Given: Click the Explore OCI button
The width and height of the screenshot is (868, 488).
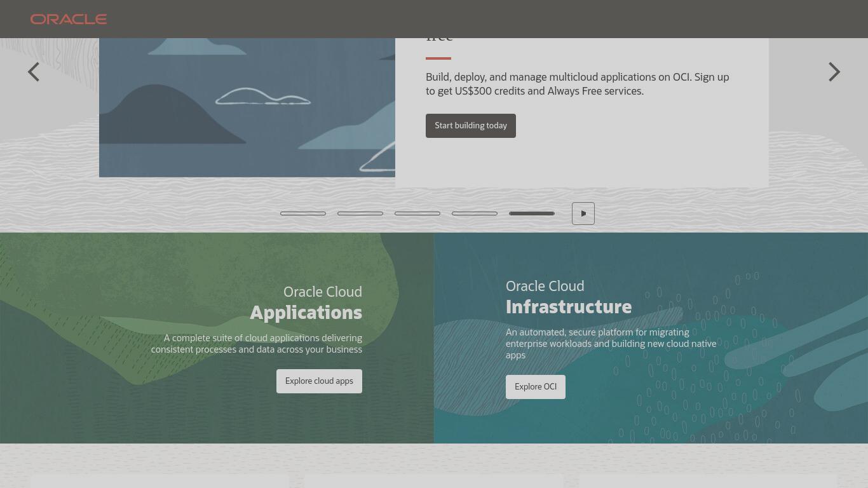Looking at the screenshot, I should coord(536,387).
